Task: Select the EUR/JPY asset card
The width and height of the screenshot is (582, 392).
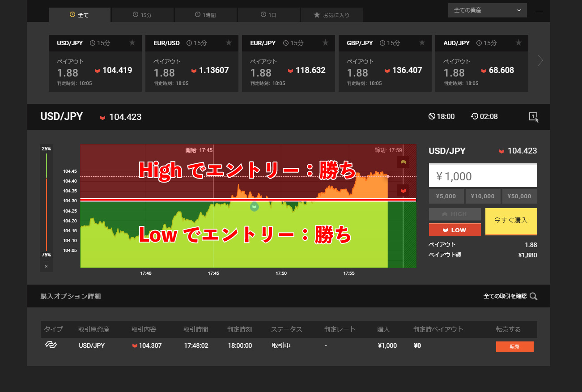Action: tap(289, 64)
